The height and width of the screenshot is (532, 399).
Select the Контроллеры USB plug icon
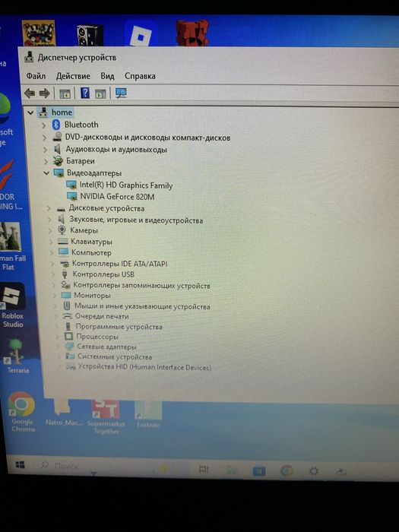(65, 274)
